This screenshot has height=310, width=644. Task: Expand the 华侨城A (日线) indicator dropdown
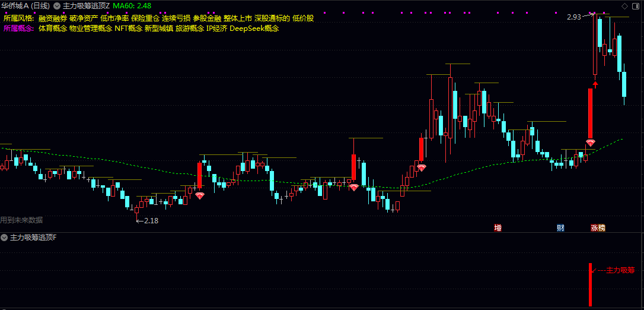57,6
